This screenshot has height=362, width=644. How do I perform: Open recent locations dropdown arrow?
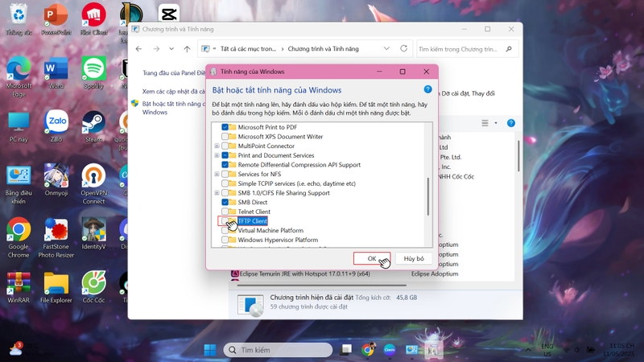[171, 49]
